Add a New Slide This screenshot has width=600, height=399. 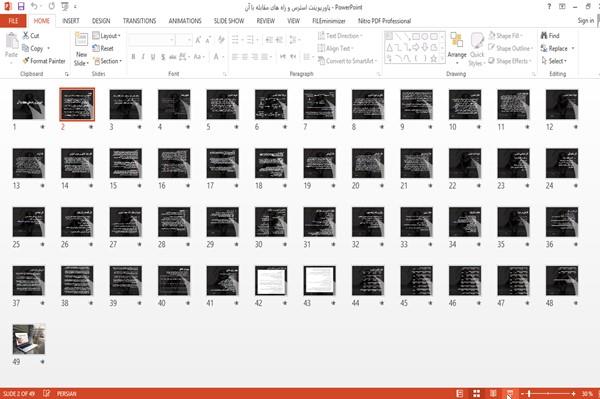(x=81, y=50)
